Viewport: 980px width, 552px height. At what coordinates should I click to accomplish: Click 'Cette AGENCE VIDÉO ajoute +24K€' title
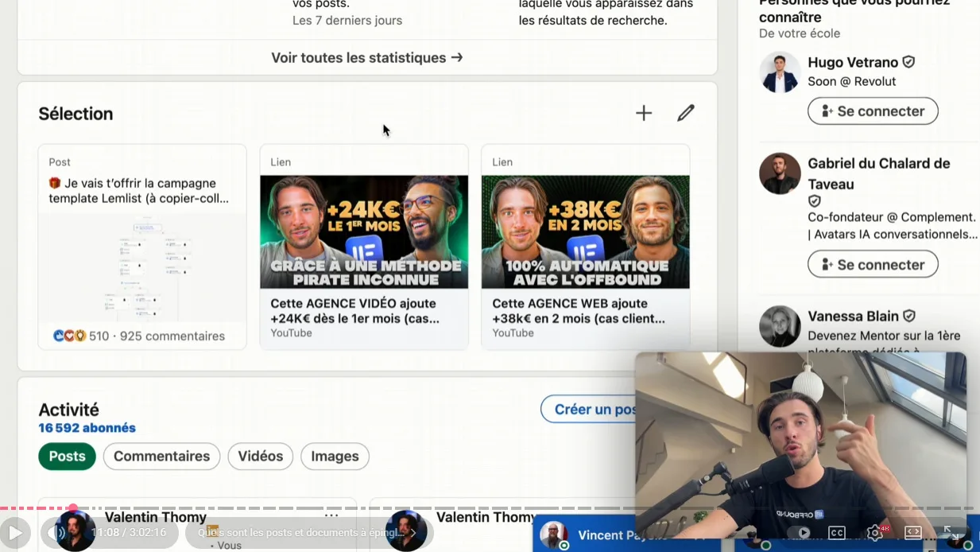click(x=354, y=311)
